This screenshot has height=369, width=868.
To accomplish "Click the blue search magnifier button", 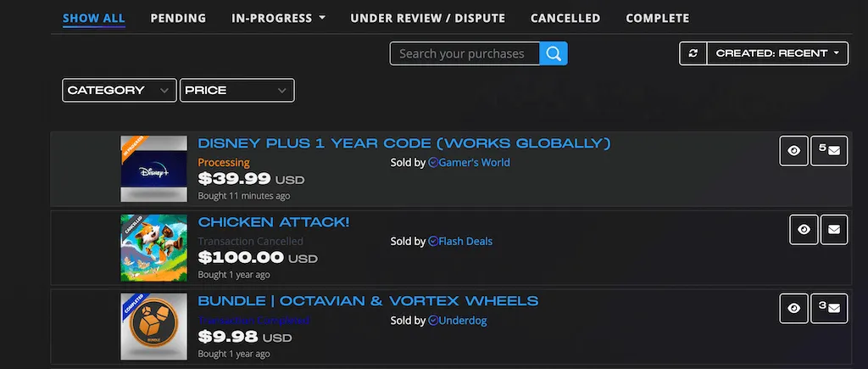I will point(554,53).
